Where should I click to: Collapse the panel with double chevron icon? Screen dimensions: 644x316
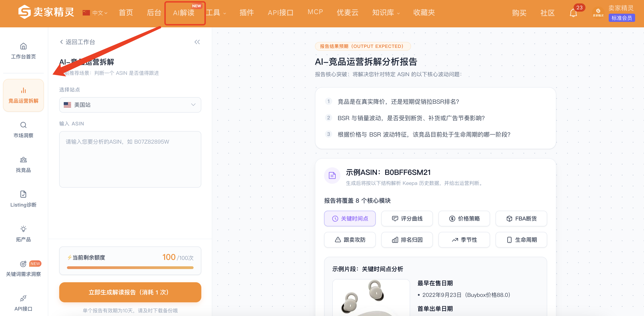197,42
